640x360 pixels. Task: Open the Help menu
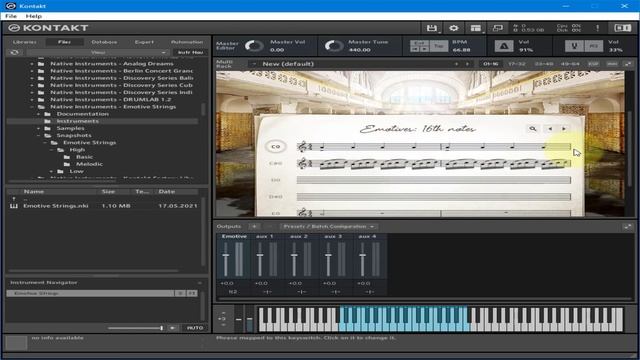tap(33, 16)
